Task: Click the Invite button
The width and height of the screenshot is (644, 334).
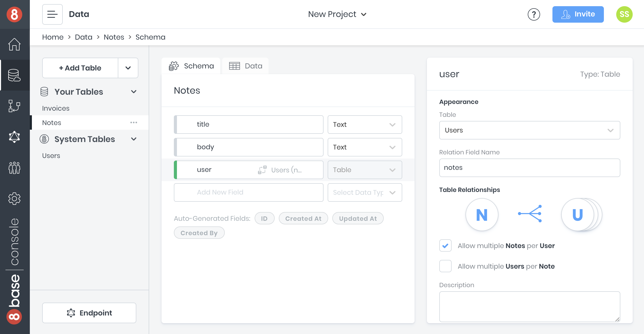Action: point(578,14)
